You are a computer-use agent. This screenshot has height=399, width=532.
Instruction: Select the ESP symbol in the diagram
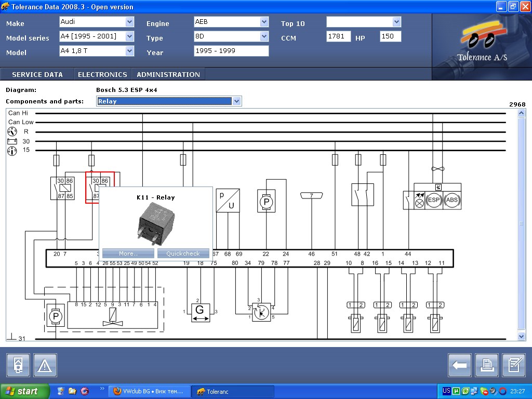[x=433, y=200]
